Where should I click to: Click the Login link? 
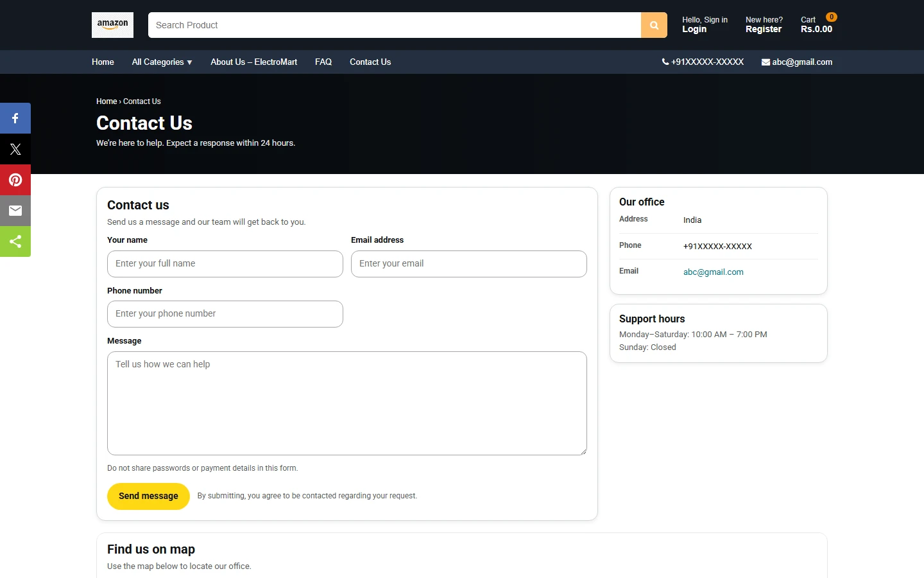(694, 29)
